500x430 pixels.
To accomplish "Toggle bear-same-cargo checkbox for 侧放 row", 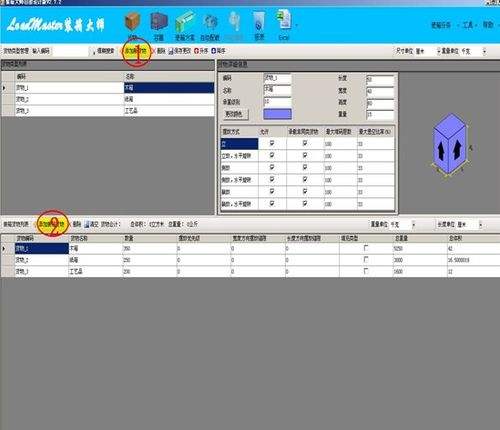I will [x=305, y=167].
